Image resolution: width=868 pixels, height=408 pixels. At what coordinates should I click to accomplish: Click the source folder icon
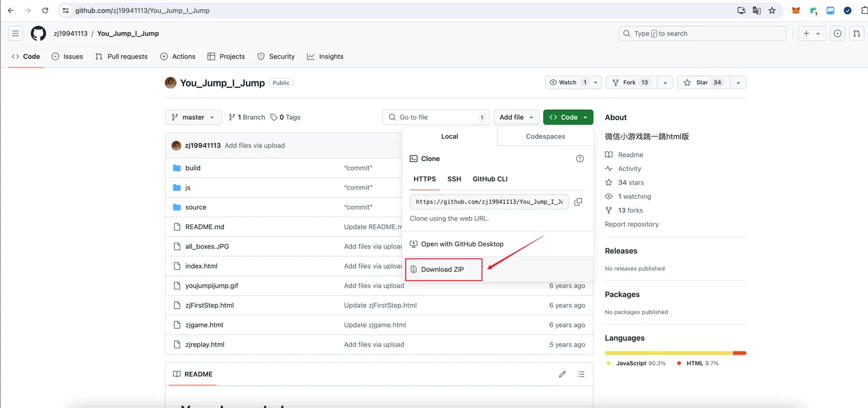click(x=177, y=207)
